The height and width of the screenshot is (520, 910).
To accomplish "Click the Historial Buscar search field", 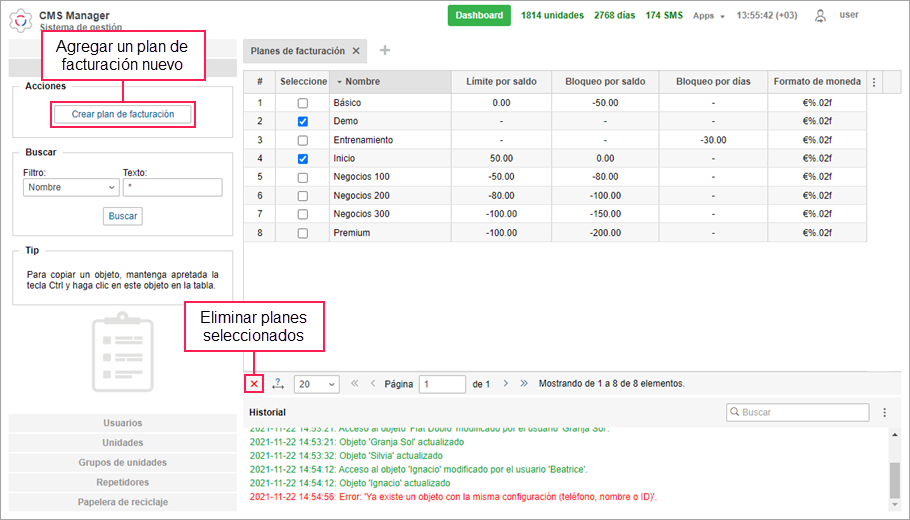I will 797,413.
